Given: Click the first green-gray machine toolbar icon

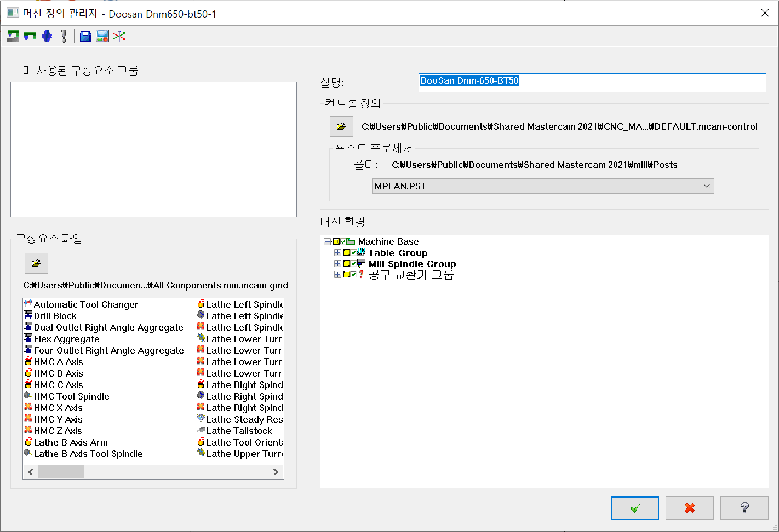Looking at the screenshot, I should click(13, 36).
